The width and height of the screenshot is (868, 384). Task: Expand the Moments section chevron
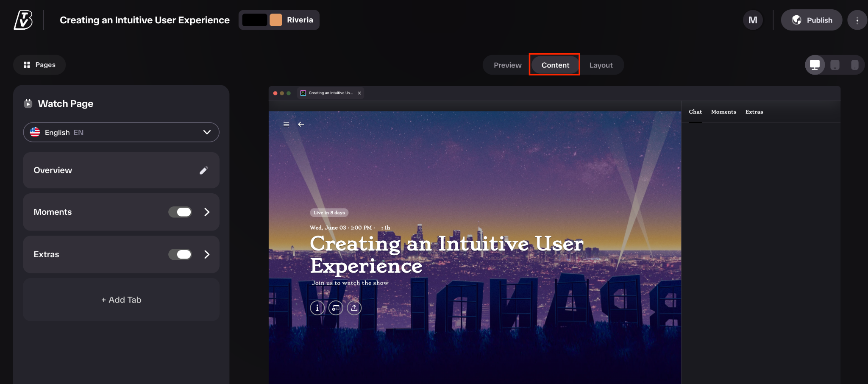tap(207, 212)
